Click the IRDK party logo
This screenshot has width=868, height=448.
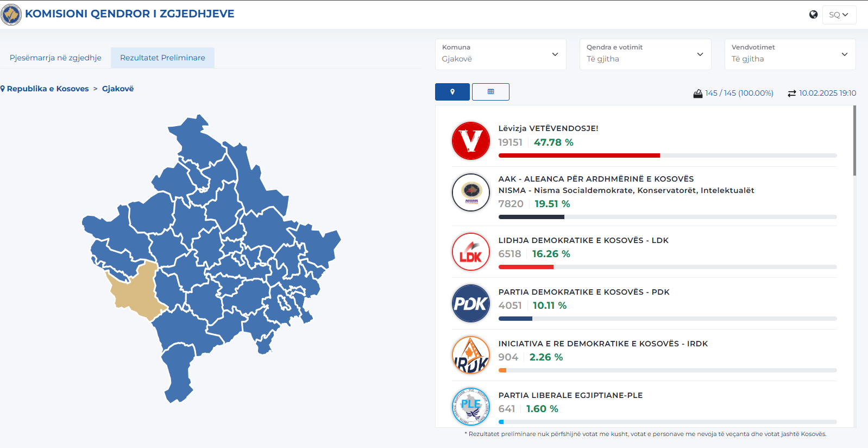(471, 355)
